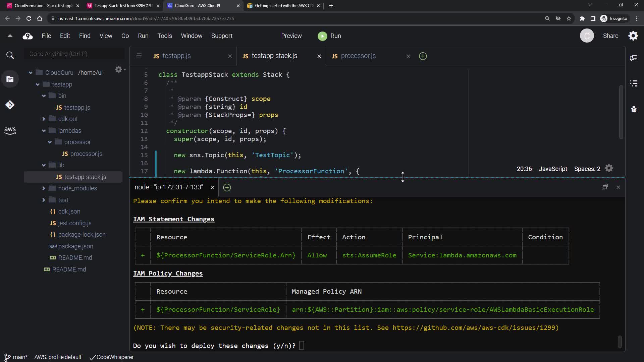The height and width of the screenshot is (362, 644).
Task: Click the Share button
Action: [610, 36]
